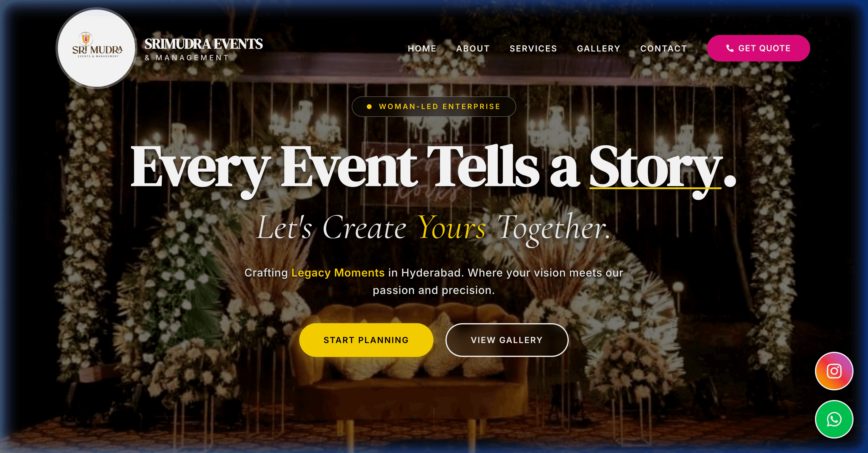Click the Sri Mudra circular logo
868x453 pixels.
click(96, 48)
